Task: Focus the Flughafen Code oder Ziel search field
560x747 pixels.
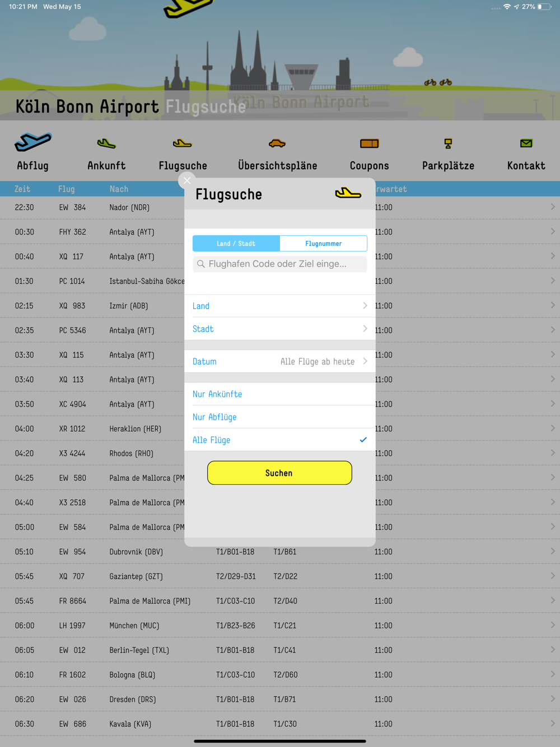Action: click(x=280, y=264)
